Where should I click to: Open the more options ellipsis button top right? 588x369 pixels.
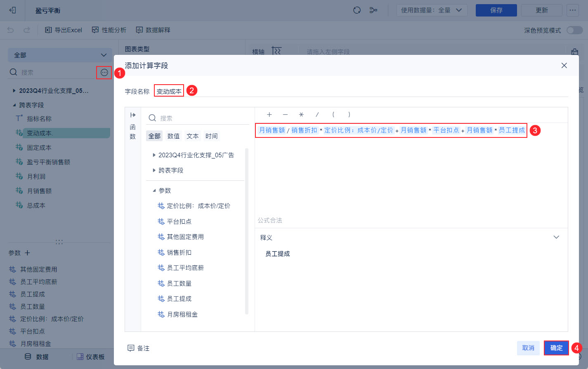573,10
